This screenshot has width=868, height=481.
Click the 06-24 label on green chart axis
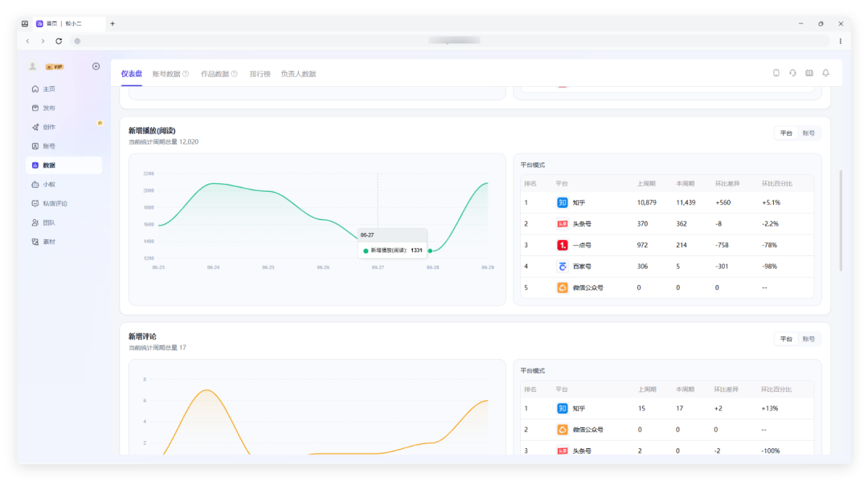pyautogui.click(x=213, y=267)
